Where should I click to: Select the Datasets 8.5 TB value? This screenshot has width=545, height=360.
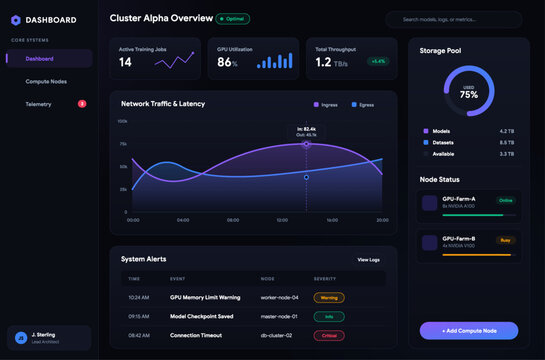(x=507, y=142)
